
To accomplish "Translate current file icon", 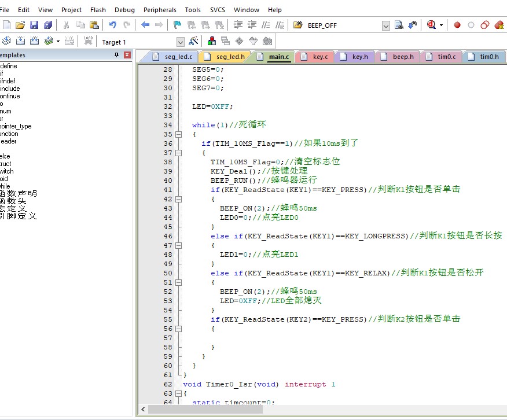I will coord(6,41).
